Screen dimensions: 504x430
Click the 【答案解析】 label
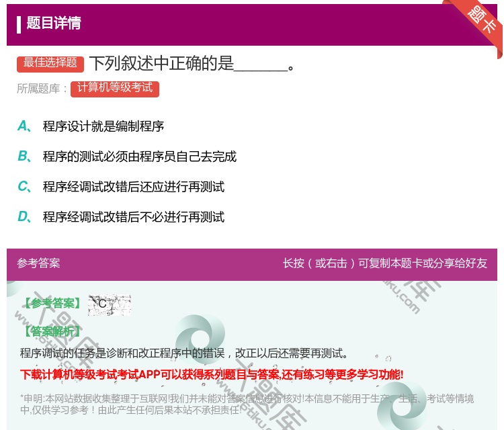(52, 331)
